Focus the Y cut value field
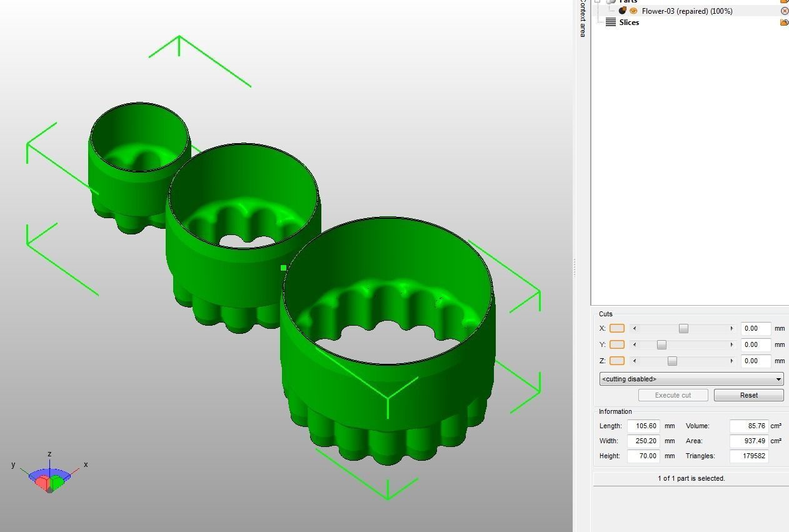789x532 pixels. (x=755, y=344)
